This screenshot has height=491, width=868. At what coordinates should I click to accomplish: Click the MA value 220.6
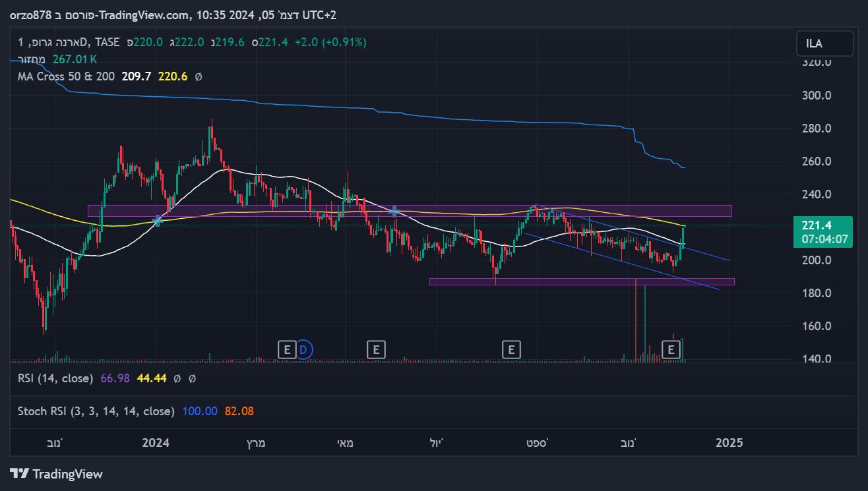tap(173, 76)
